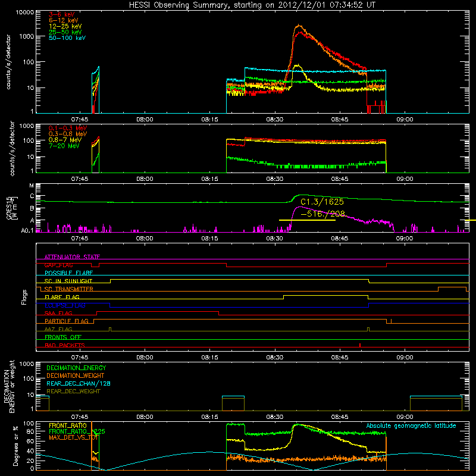Select the A0.1 tick in GOES panel
The height and width of the screenshot is (476, 476).
coord(27,230)
